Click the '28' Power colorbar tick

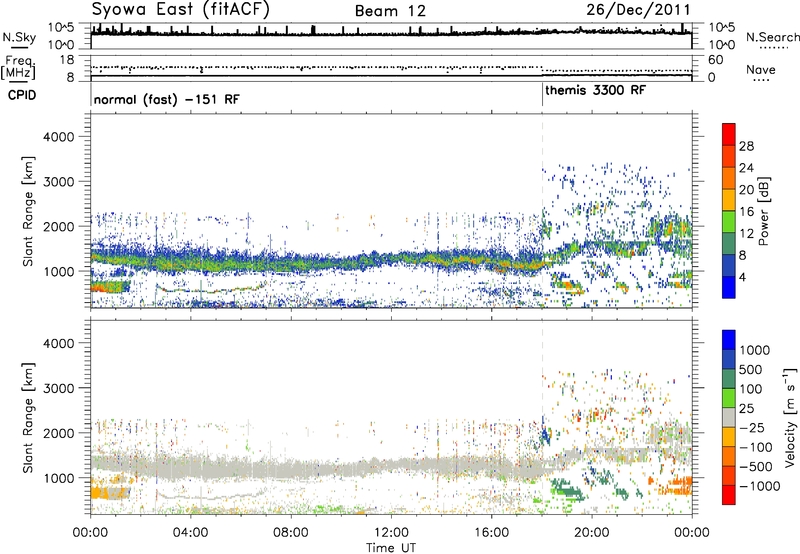point(746,146)
